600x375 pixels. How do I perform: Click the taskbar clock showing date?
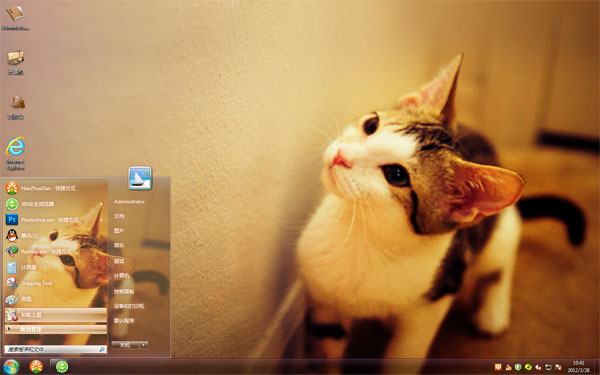(x=579, y=367)
